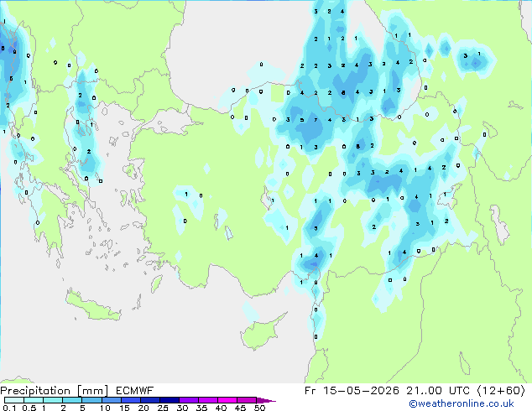The width and height of the screenshot is (532, 411).
Task: Click the "UTC" timezone label
Action: click(x=459, y=391)
